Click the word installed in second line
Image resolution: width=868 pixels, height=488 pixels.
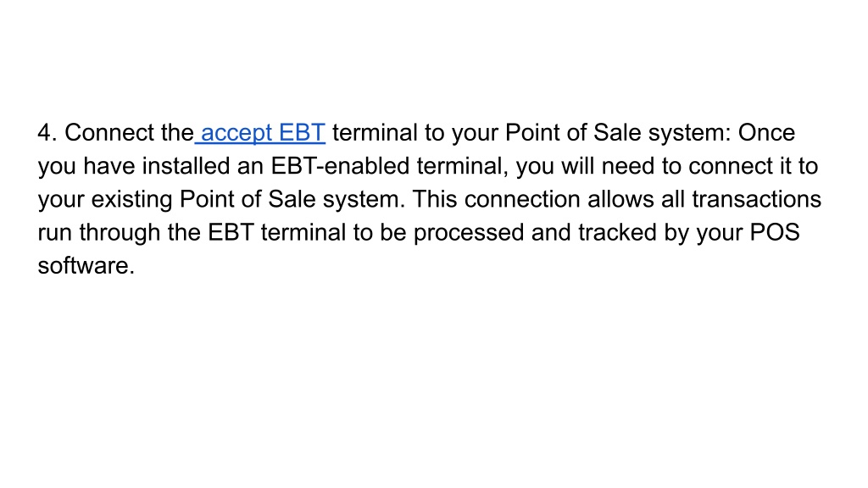pos(186,166)
